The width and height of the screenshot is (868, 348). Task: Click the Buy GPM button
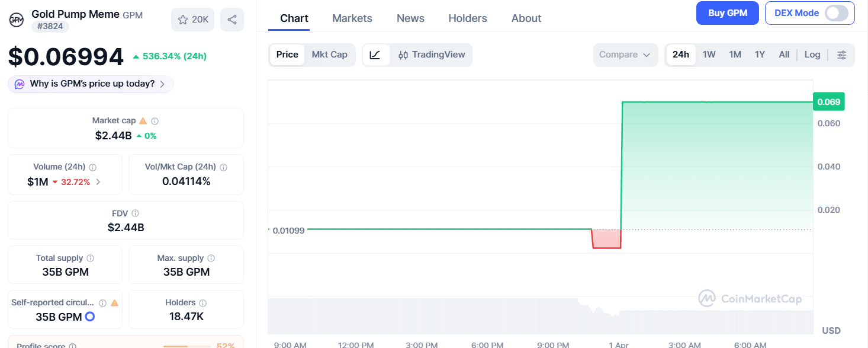coord(727,12)
